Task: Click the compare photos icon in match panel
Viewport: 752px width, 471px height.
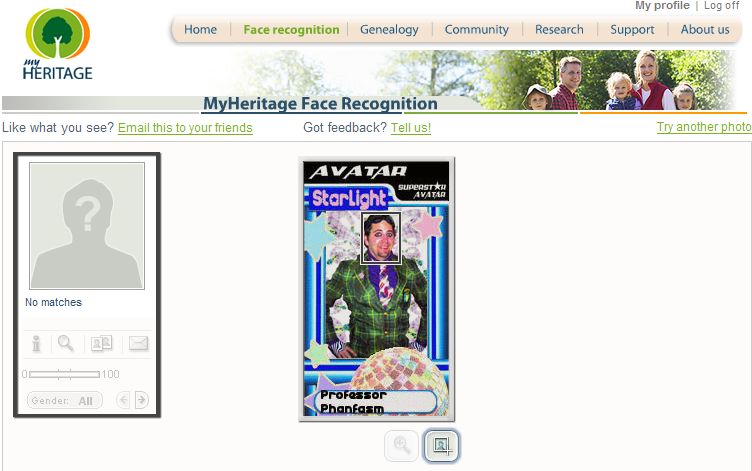Action: tap(102, 343)
